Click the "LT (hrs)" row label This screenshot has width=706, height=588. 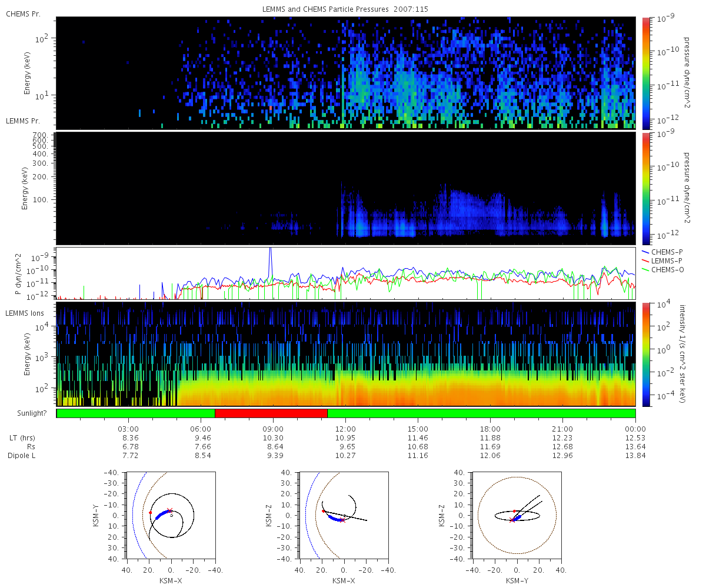[22, 438]
